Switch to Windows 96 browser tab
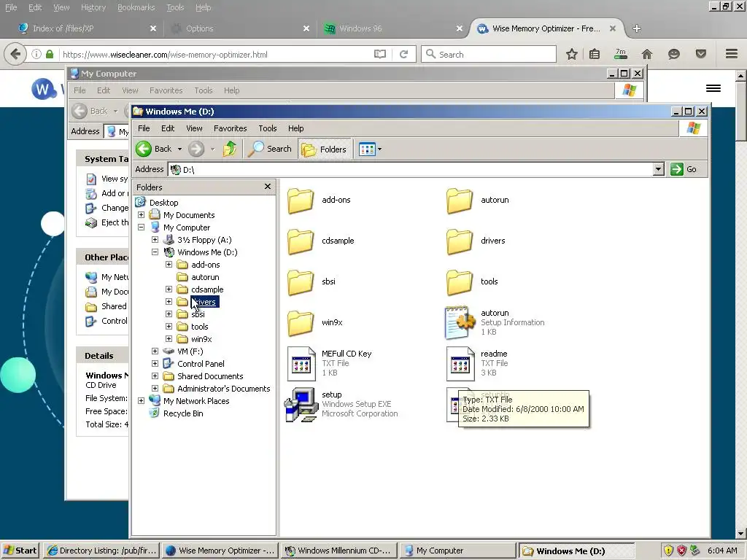Screen dimensions: 747x560 393,28
